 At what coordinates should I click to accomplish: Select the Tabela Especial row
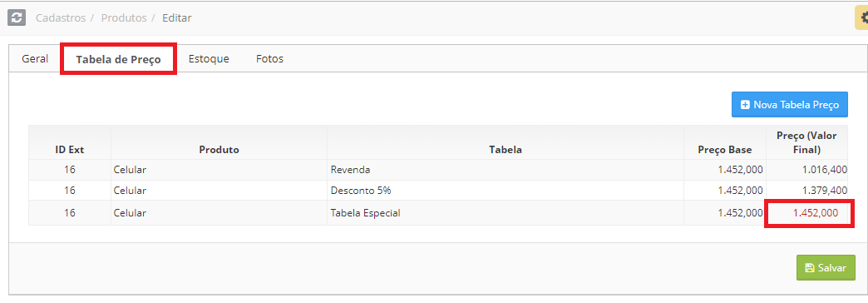click(438, 213)
